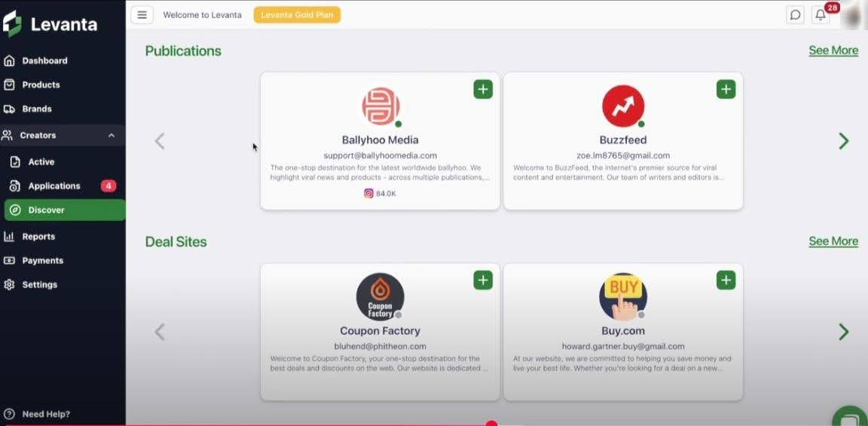Screen dimensions: 868x426
Task: Add Buy.com with plus icon
Action: (x=726, y=280)
